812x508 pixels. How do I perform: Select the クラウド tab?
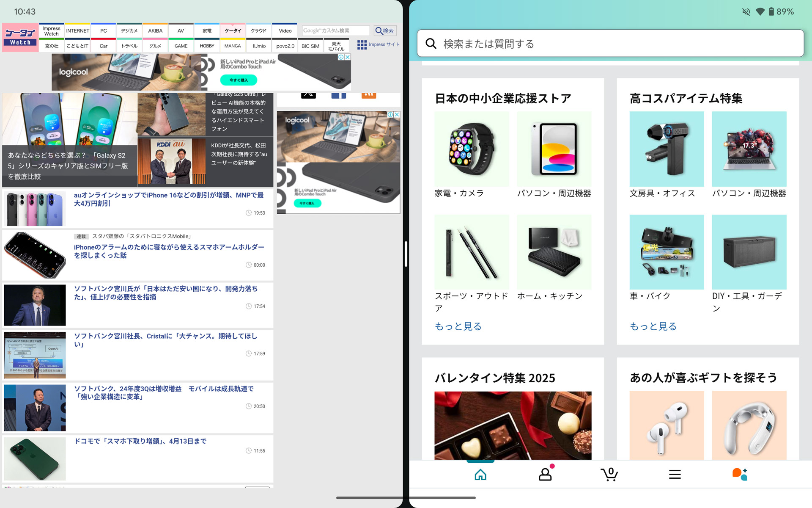pyautogui.click(x=259, y=31)
